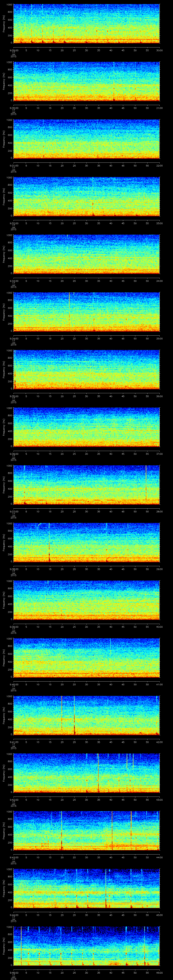Select the spike at 25 seconds in the 9:41:00 spectrogram
This screenshot has height=980, width=173.
pyautogui.click(x=74, y=715)
